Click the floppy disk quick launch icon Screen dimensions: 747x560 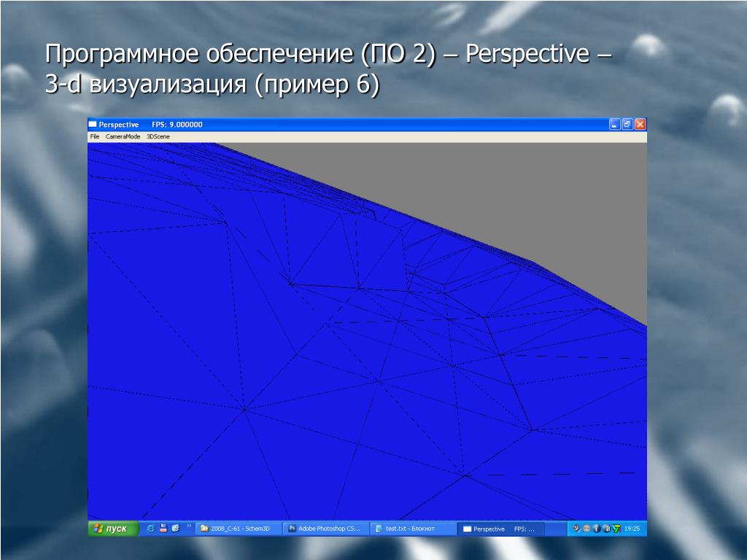click(163, 529)
